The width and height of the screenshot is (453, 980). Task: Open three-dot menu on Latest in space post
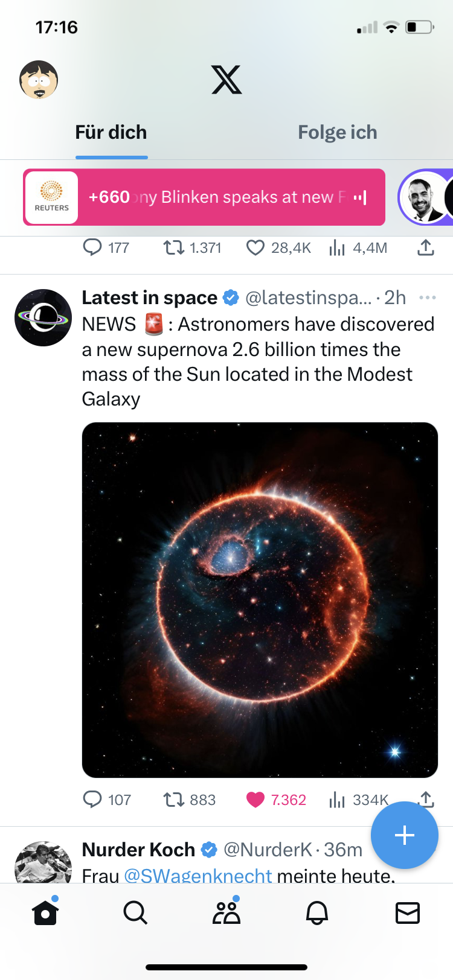click(427, 297)
